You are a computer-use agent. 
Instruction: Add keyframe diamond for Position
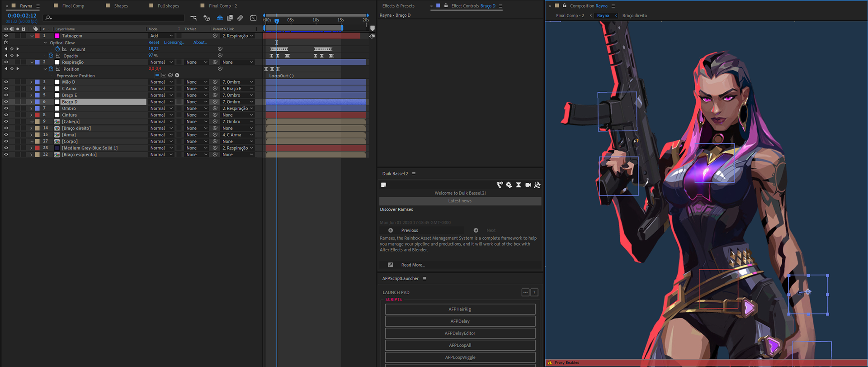point(12,69)
